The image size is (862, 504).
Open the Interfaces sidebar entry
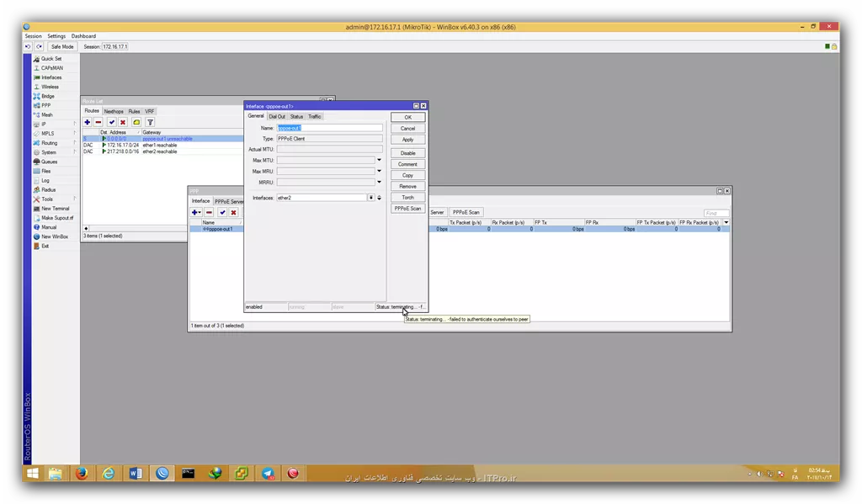click(x=51, y=77)
